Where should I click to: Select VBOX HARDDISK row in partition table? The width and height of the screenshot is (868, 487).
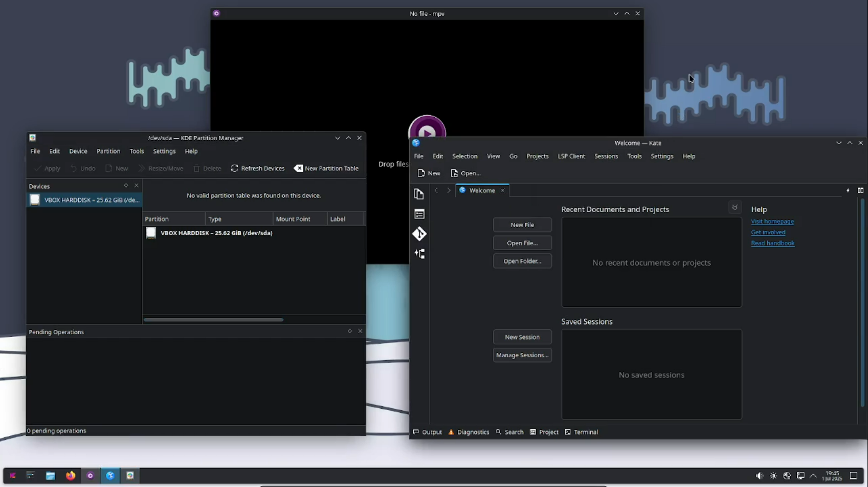(254, 233)
